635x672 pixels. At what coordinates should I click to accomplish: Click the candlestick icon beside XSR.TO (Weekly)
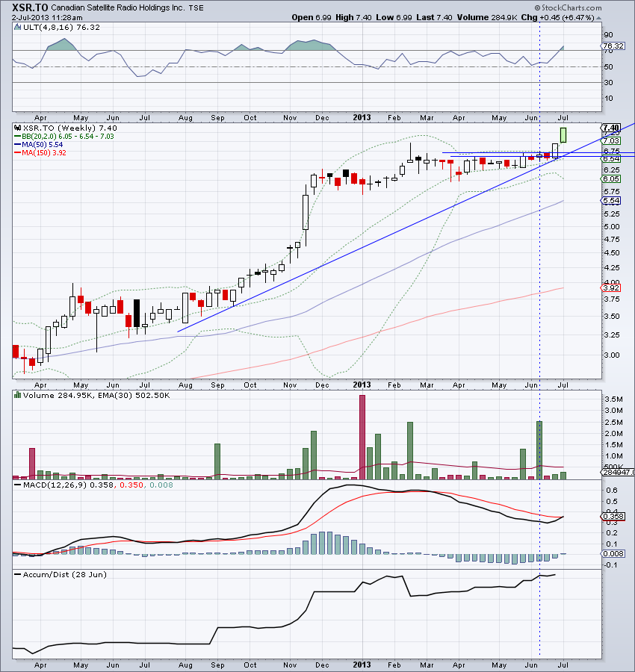pos(18,128)
